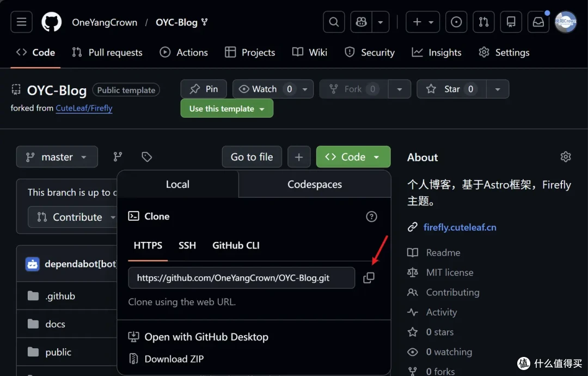588x376 pixels.
Task: Switch to the Projects tab
Action: (x=250, y=52)
